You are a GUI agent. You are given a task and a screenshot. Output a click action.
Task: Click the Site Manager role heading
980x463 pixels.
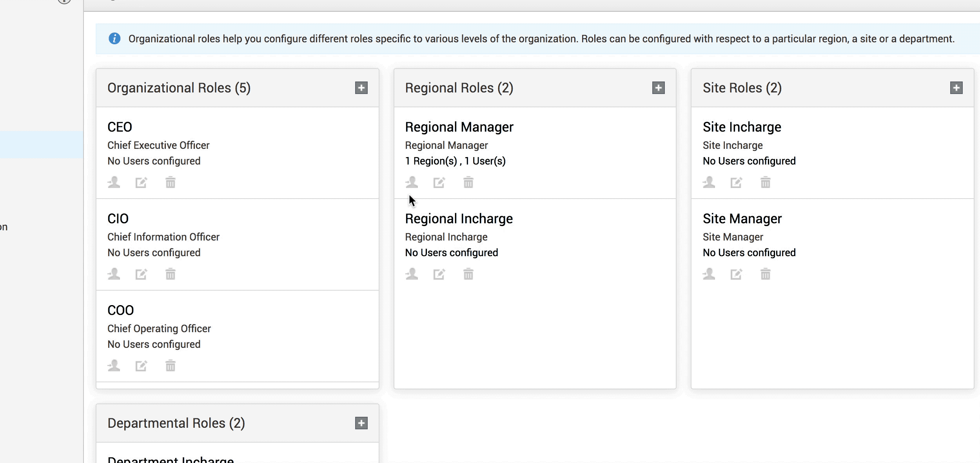coord(742,219)
